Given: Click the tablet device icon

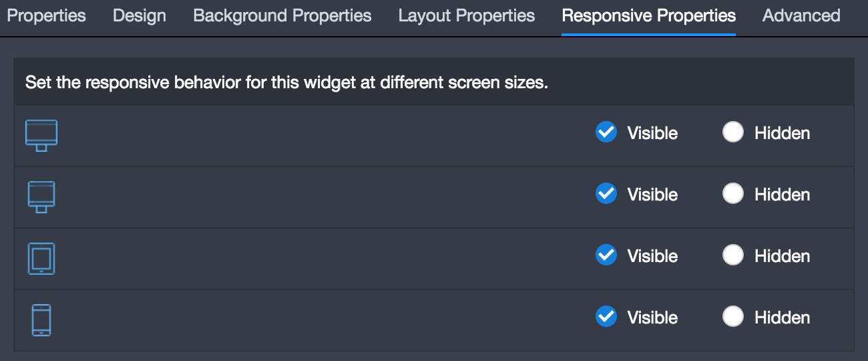Looking at the screenshot, I should click(41, 259).
